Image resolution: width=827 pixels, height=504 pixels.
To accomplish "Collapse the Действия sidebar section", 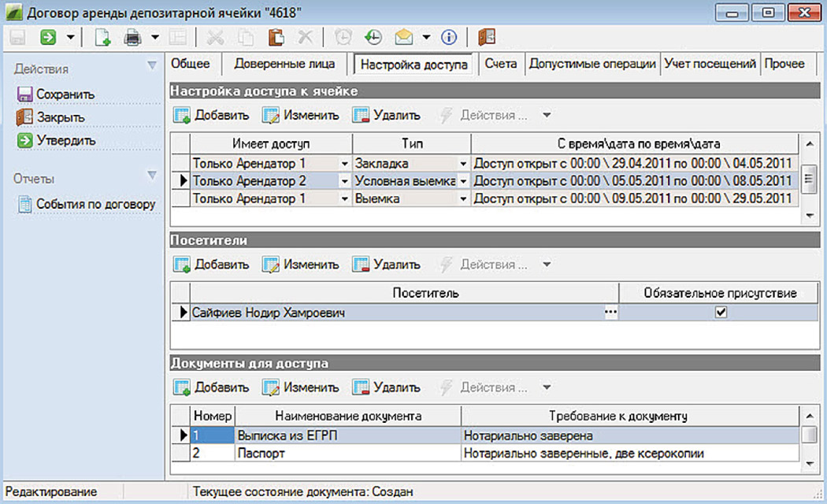I will [x=152, y=69].
